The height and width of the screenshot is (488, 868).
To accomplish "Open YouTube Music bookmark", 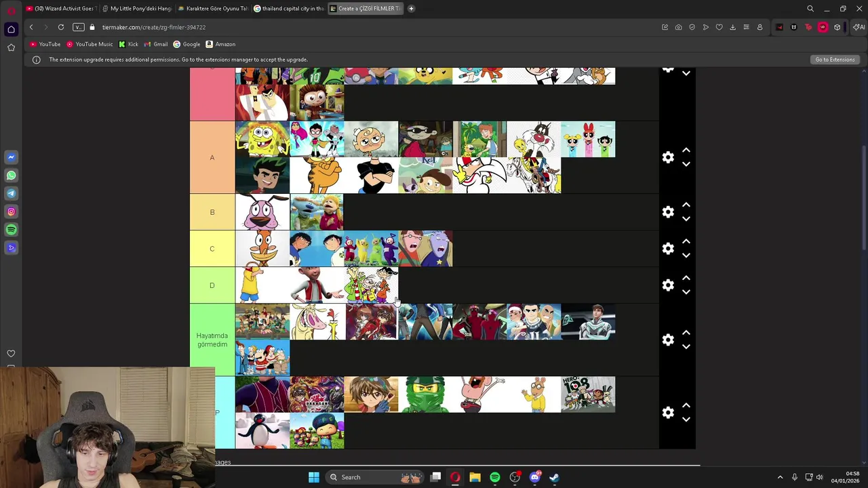I will (90, 44).
